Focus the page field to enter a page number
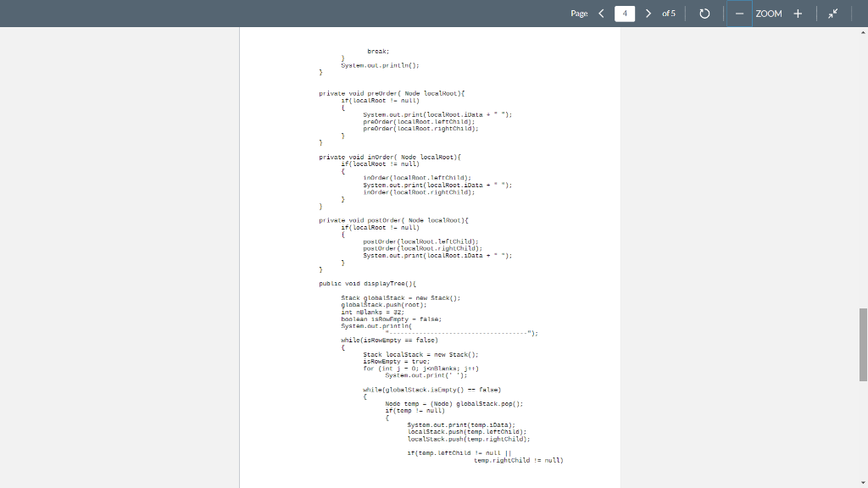 (x=624, y=14)
